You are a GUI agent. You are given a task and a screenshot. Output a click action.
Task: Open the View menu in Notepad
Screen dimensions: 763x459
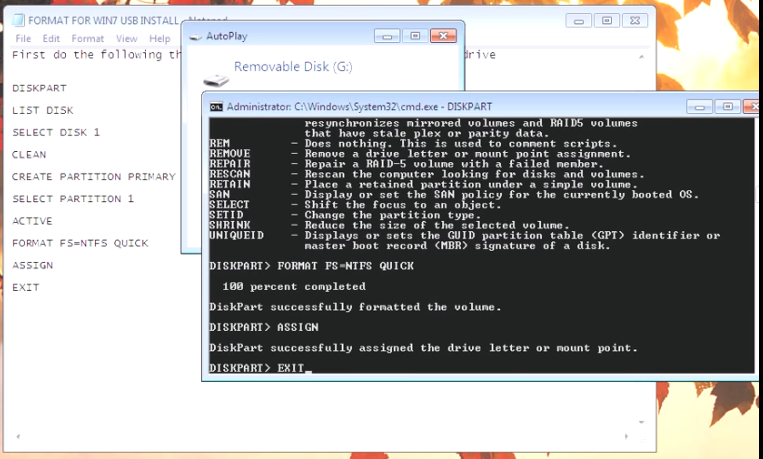126,39
